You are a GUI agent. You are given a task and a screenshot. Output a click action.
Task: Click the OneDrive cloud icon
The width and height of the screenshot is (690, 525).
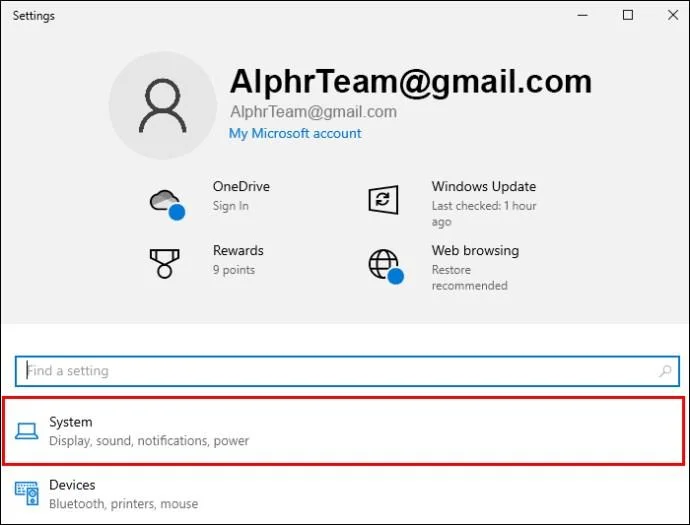(166, 202)
